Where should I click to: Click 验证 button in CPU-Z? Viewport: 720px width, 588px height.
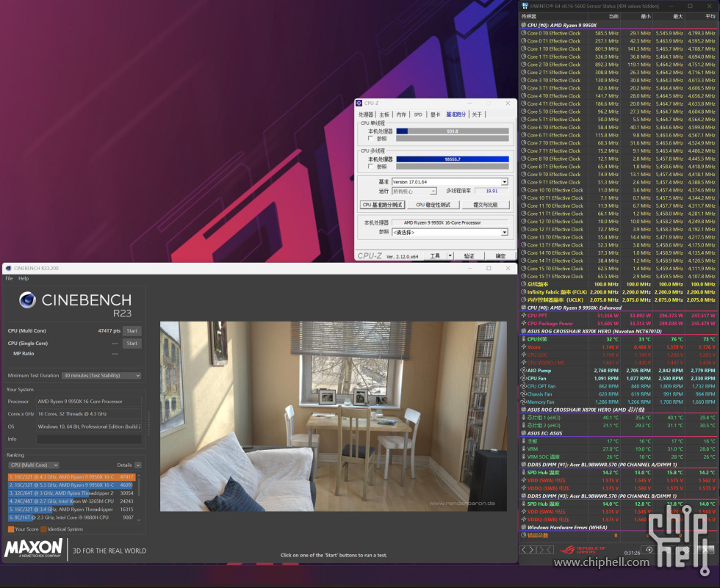coord(469,256)
